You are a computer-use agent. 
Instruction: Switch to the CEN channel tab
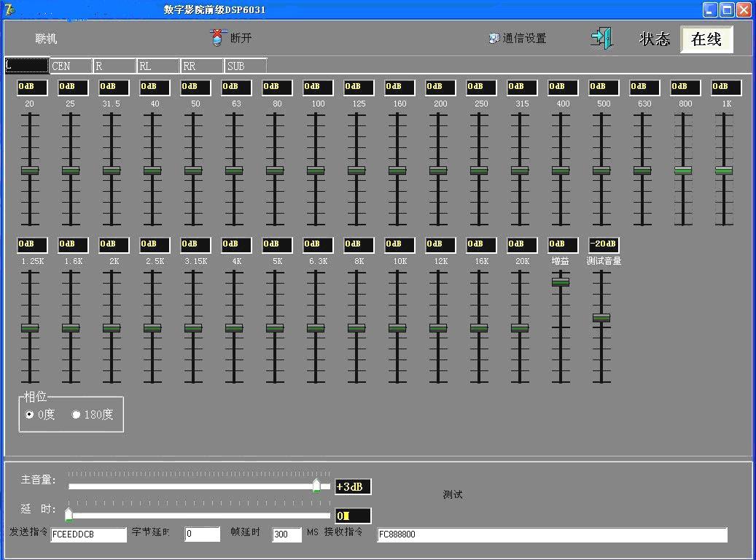[71, 66]
